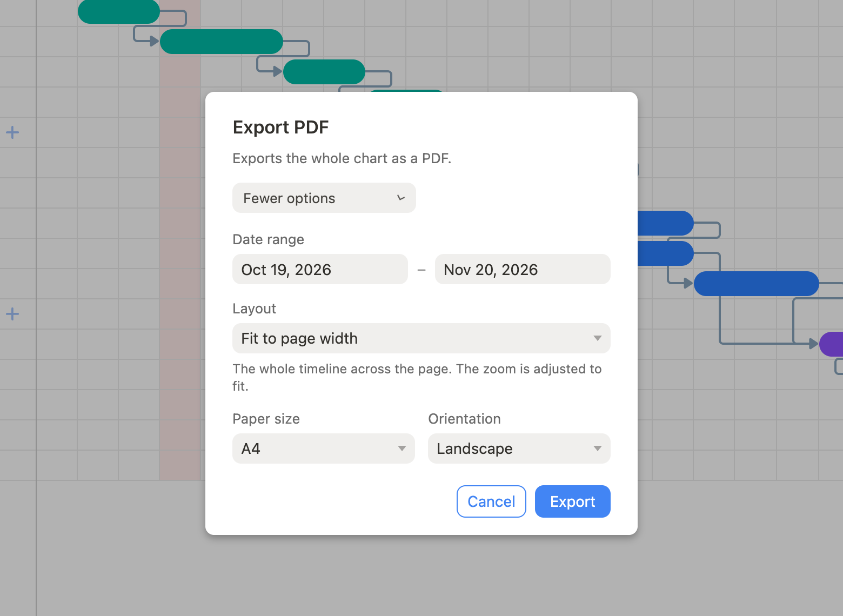Screen dimensions: 843x616
Task: Click the lower plus icon in the left margin
Action: (12, 314)
